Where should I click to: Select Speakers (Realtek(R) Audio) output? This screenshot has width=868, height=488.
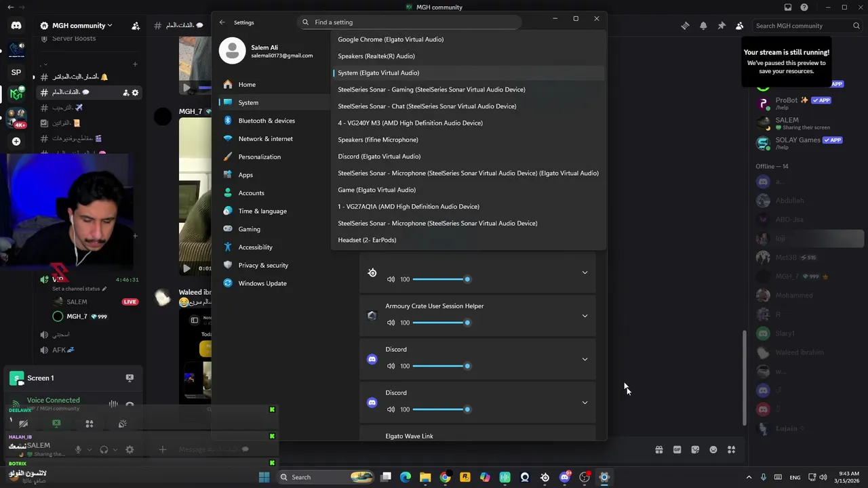[x=468, y=56]
